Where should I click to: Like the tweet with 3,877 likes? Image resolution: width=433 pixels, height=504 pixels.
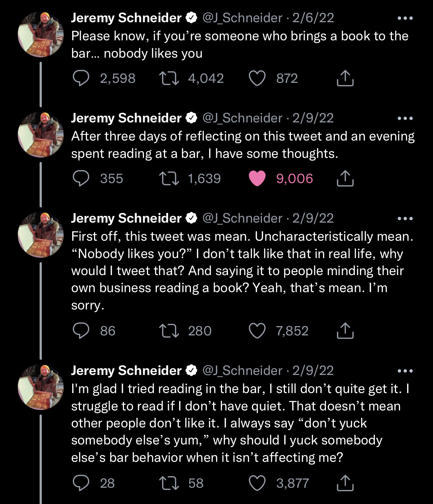(257, 483)
